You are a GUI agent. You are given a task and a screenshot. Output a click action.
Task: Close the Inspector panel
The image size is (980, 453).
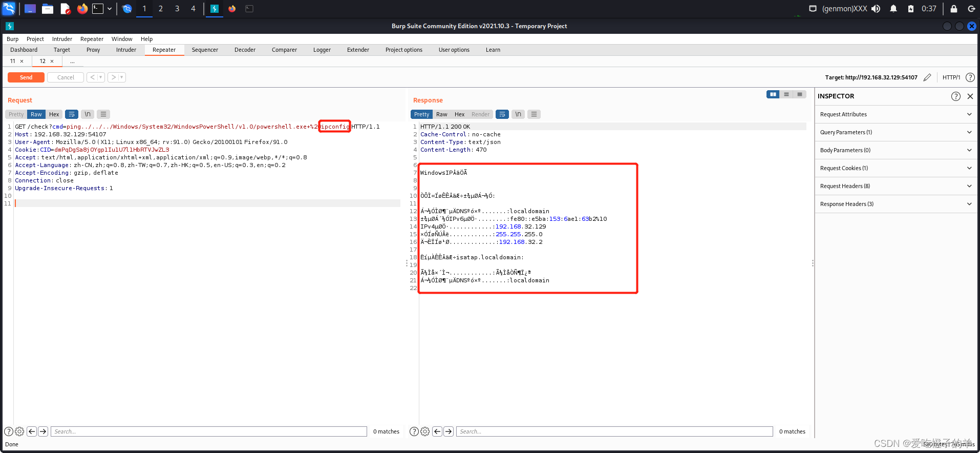pyautogui.click(x=970, y=96)
